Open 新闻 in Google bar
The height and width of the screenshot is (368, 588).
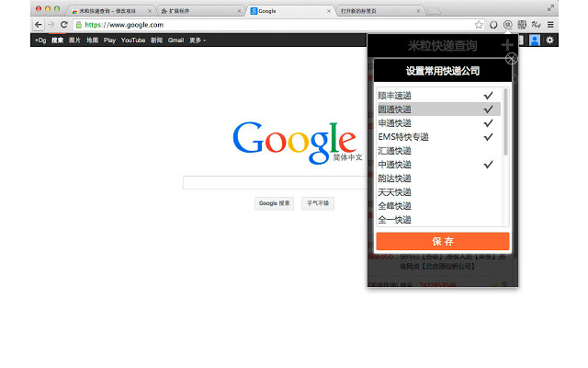[156, 40]
